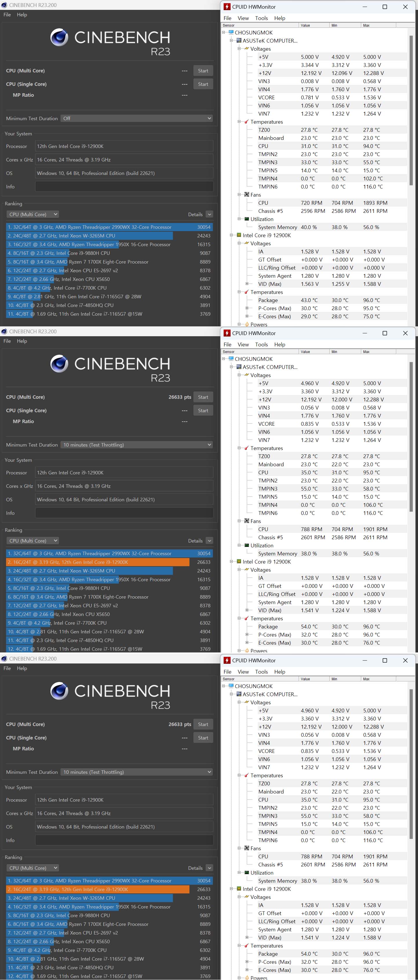
Task: Expand the P-Cores (Max) node in middle HWMonitor
Action: coord(247,635)
